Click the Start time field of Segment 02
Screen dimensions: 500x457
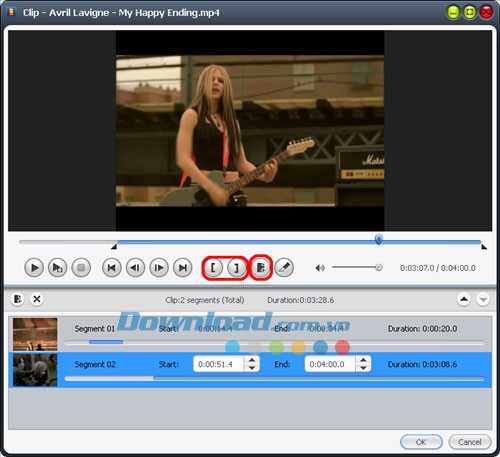pyautogui.click(x=219, y=364)
